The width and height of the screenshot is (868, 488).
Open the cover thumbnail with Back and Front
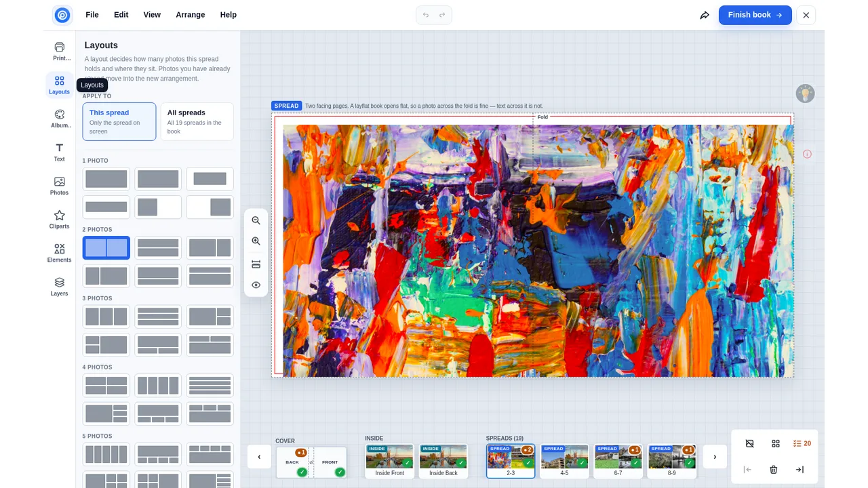pos(311,462)
